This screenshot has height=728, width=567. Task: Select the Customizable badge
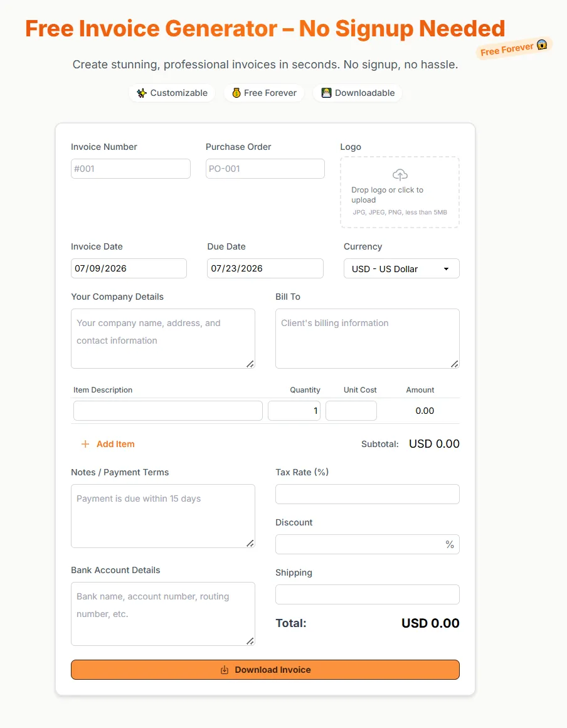pos(172,93)
